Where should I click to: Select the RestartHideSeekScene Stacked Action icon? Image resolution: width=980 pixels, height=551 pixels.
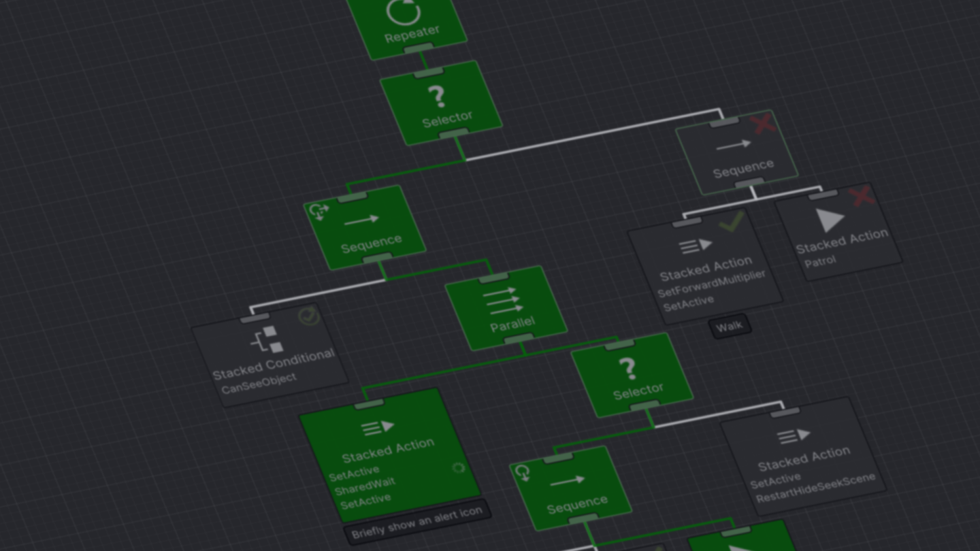794,436
